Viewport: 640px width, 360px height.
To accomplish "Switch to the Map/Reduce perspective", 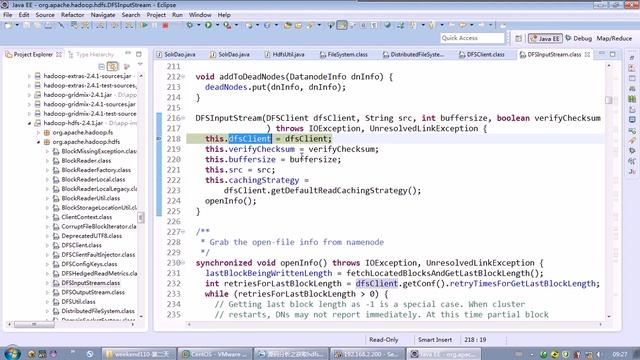I will (x=614, y=38).
